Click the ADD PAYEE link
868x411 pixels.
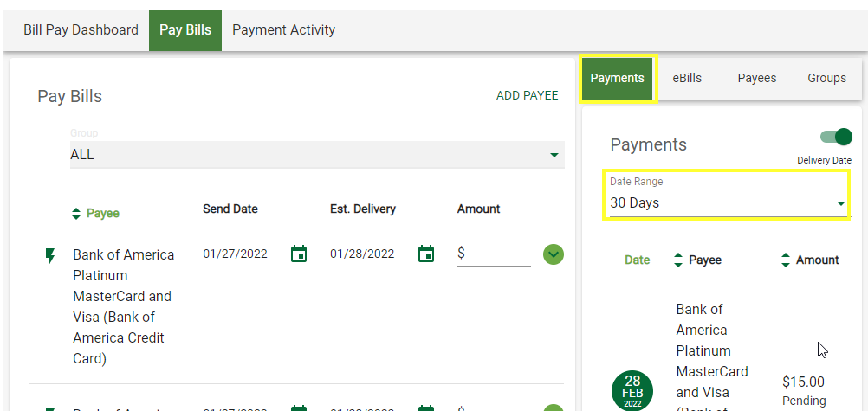(527, 96)
